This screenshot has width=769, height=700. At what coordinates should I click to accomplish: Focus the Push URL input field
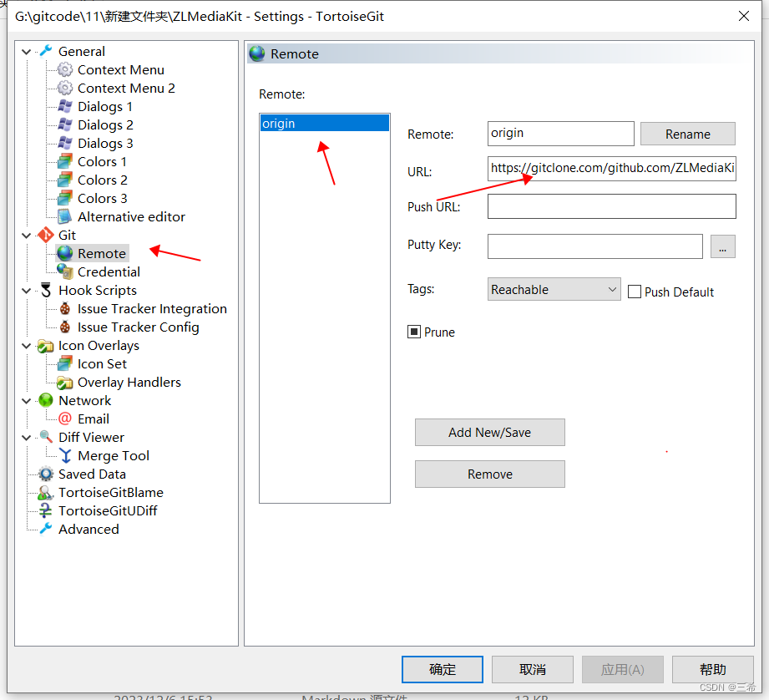611,206
